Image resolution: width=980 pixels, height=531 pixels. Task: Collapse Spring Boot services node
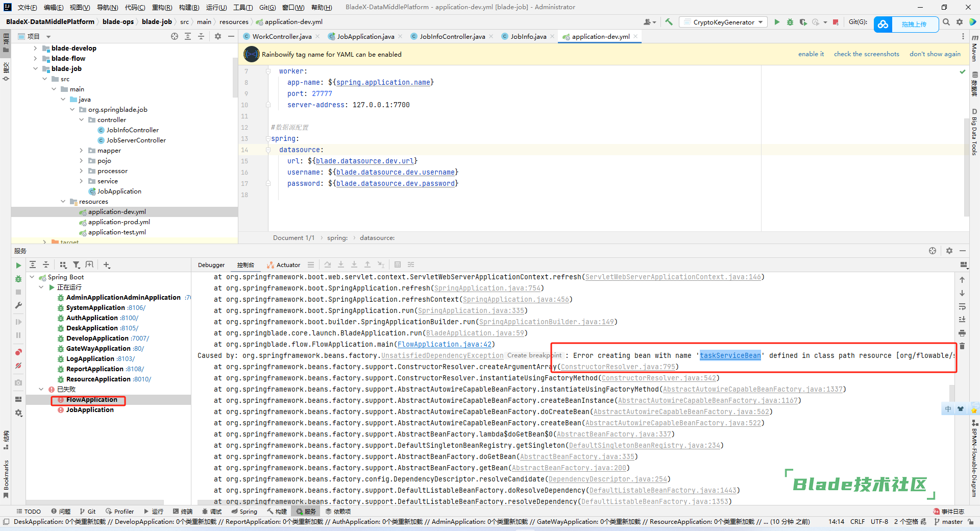[x=32, y=277]
